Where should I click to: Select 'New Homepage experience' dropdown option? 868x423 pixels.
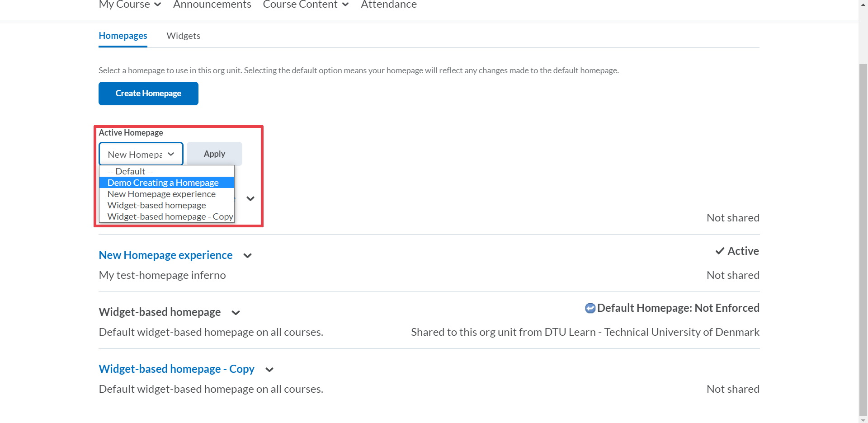[161, 194]
